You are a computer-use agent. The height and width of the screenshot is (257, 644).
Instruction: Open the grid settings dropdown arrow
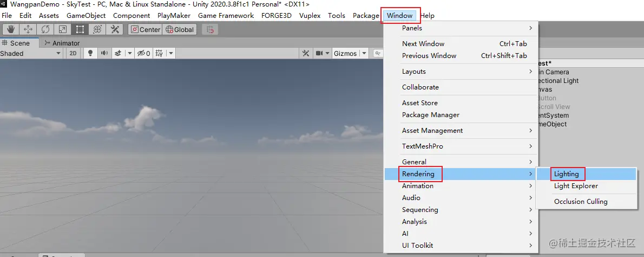click(171, 54)
